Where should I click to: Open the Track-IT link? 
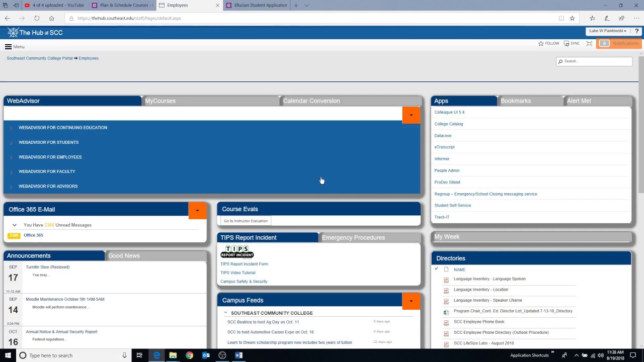point(442,217)
